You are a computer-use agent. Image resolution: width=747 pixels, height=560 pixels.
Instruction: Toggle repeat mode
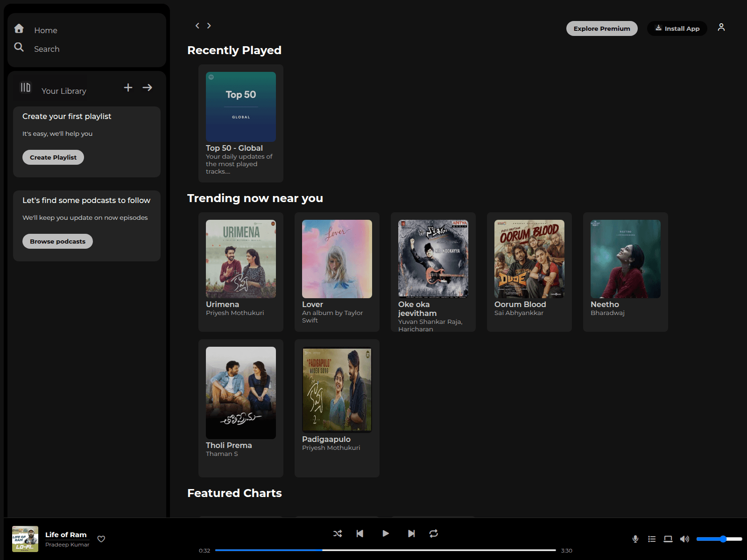[x=434, y=533]
